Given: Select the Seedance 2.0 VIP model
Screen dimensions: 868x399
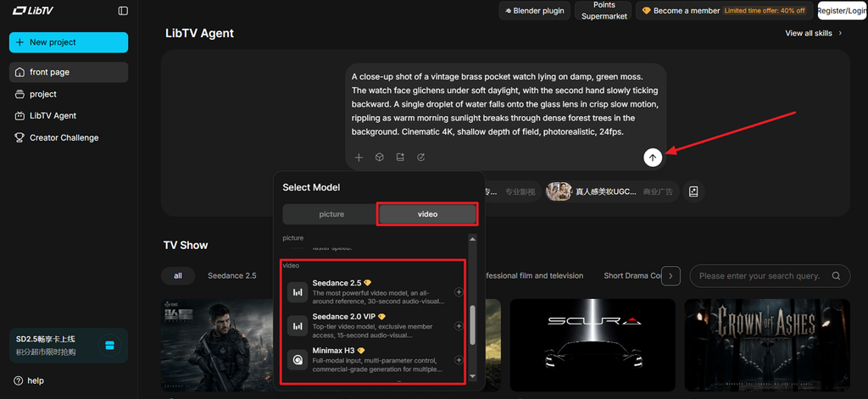Looking at the screenshot, I should point(376,326).
